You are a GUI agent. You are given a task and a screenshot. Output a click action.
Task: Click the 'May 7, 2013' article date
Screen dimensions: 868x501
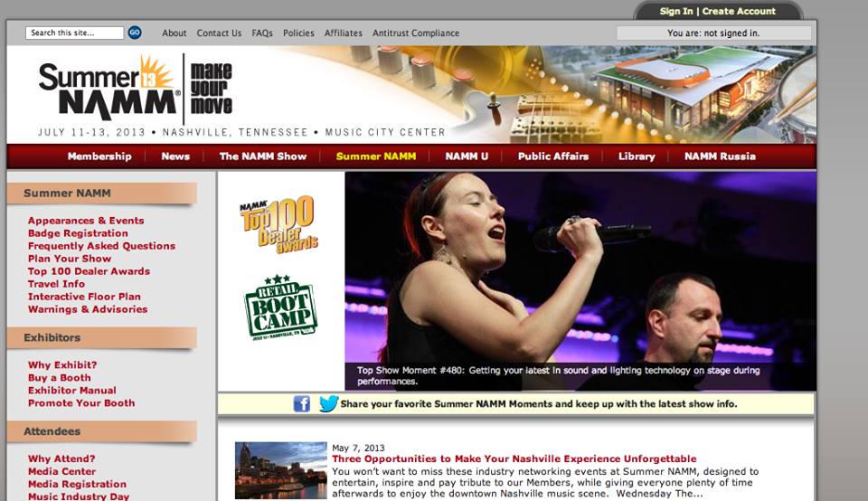pyautogui.click(x=358, y=448)
